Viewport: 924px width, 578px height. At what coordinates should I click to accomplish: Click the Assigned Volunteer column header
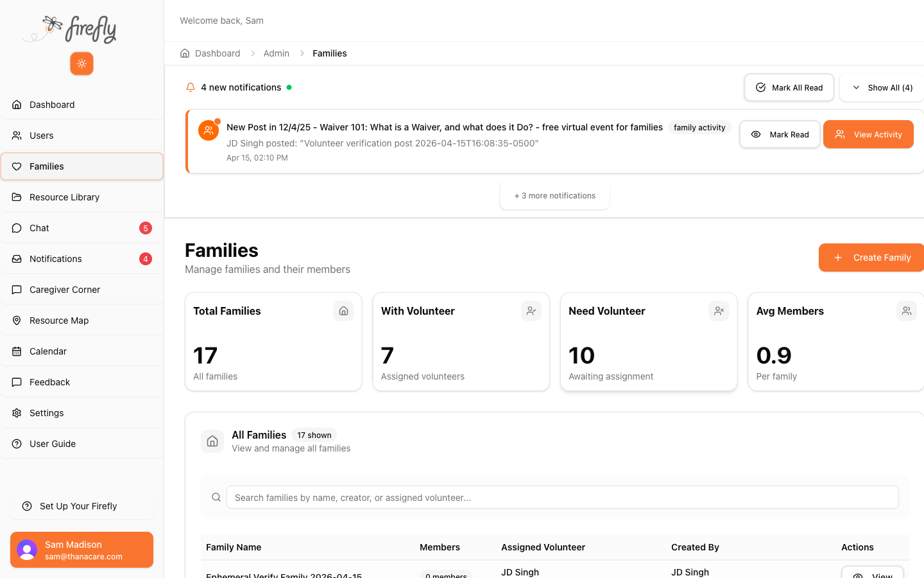[543, 547]
